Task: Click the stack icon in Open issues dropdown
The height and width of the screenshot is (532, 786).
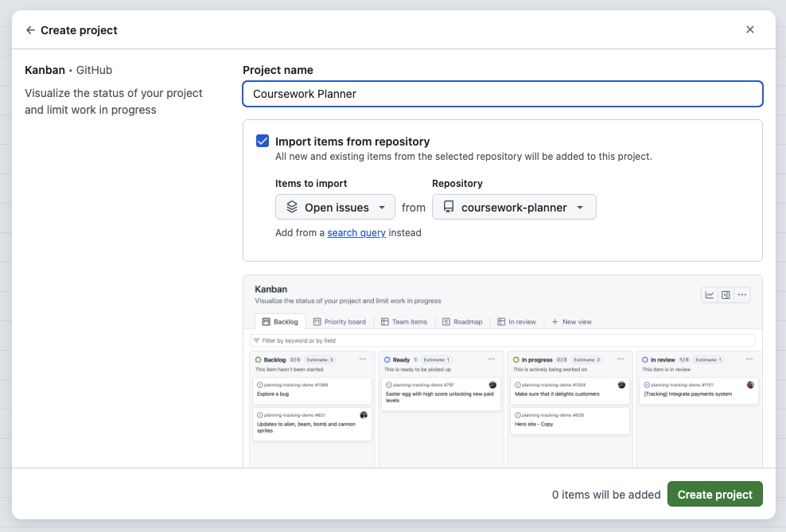Action: pyautogui.click(x=292, y=207)
